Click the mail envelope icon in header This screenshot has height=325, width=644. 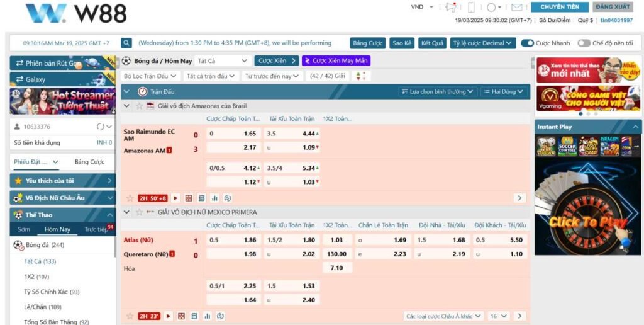click(516, 8)
